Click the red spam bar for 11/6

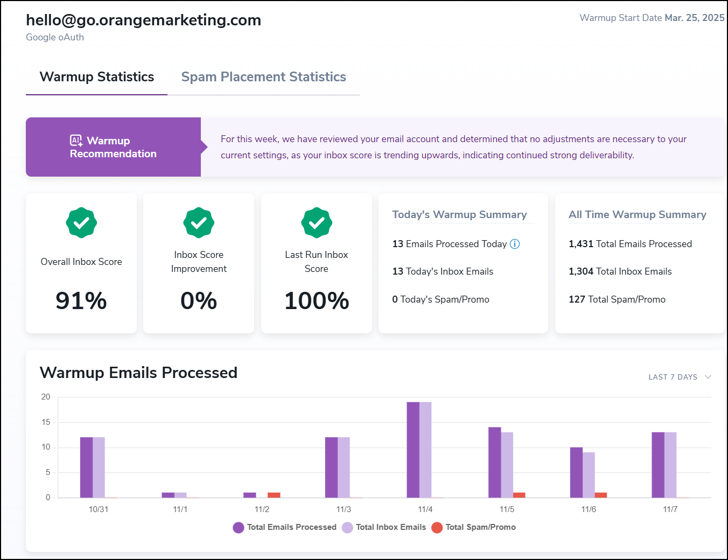point(601,495)
